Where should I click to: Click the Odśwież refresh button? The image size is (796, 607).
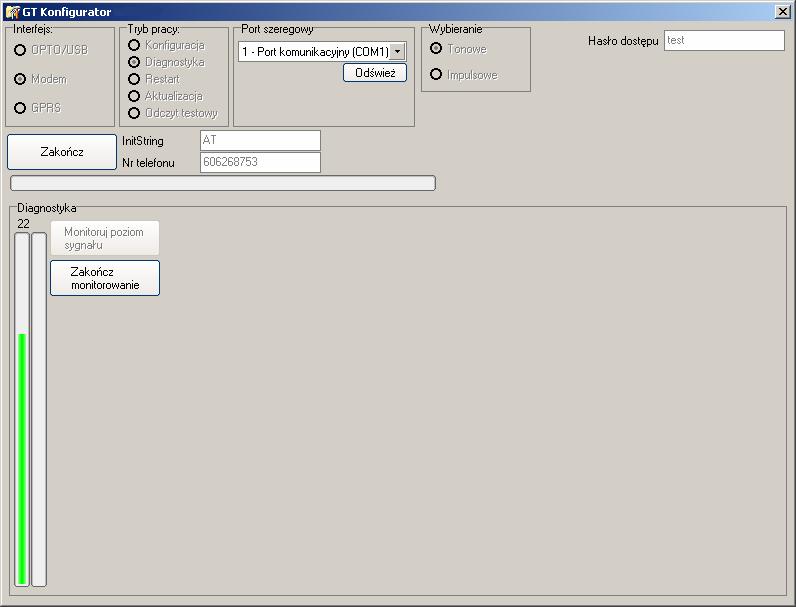375,73
